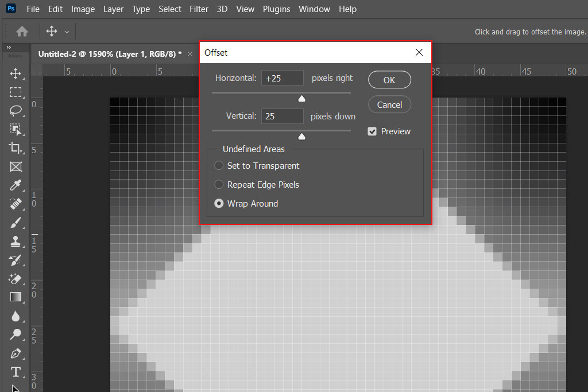
Task: Select the Horizontal Type tool
Action: pos(16,372)
